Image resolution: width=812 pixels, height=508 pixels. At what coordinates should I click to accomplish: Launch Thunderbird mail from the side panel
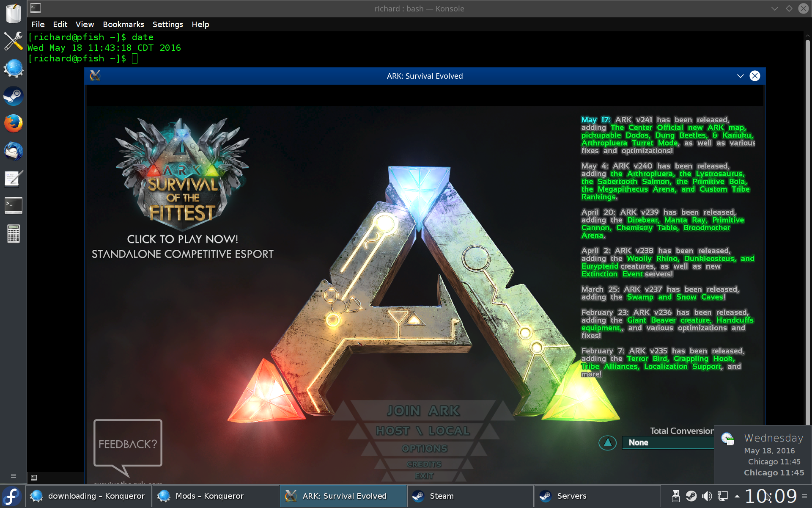pyautogui.click(x=13, y=151)
